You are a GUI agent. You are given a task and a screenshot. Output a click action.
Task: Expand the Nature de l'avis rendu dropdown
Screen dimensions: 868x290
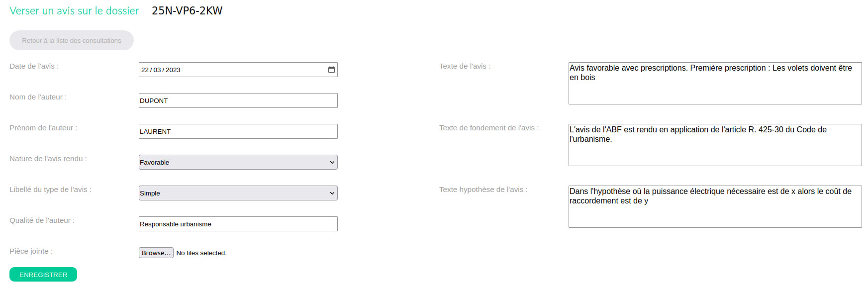[238, 162]
